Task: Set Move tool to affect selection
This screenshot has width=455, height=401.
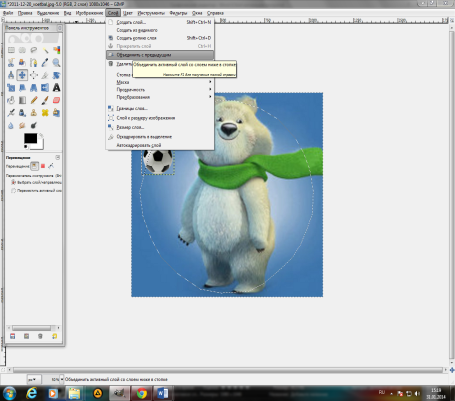Action: click(x=43, y=166)
